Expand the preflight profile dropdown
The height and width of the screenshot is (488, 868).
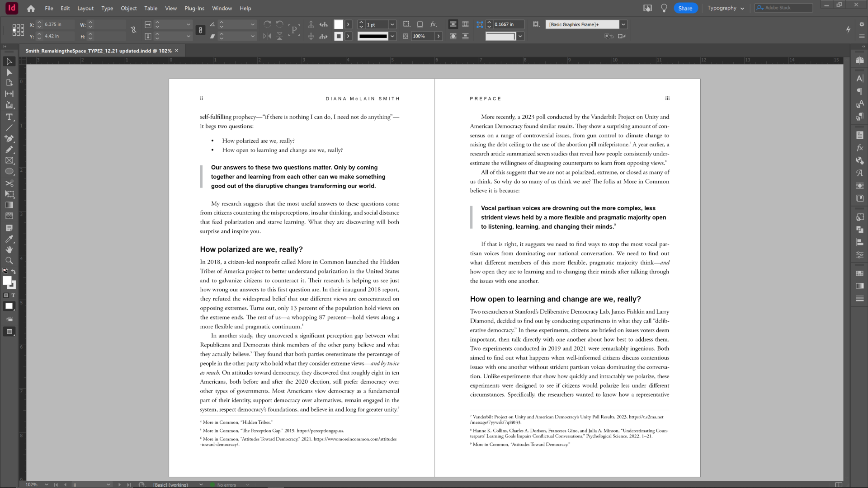pos(201,484)
